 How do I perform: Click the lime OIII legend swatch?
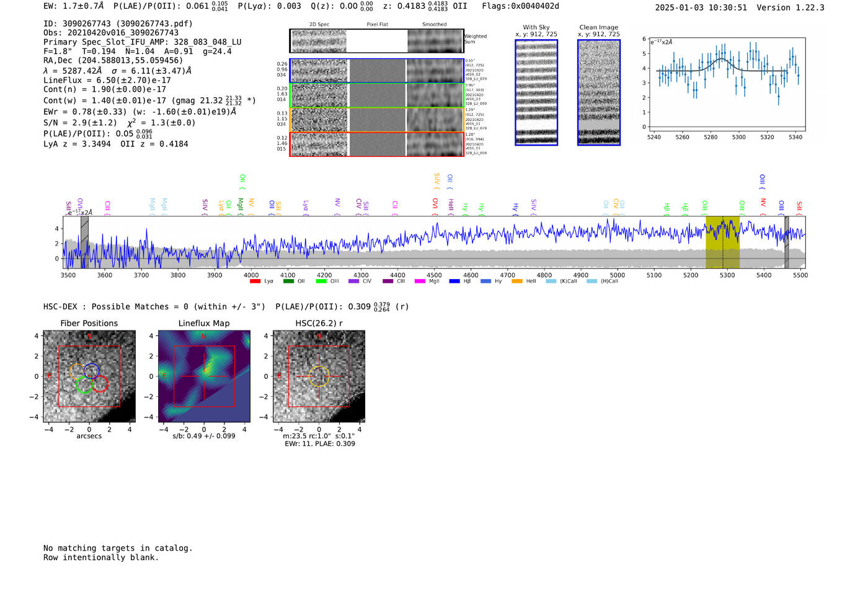pos(321,282)
